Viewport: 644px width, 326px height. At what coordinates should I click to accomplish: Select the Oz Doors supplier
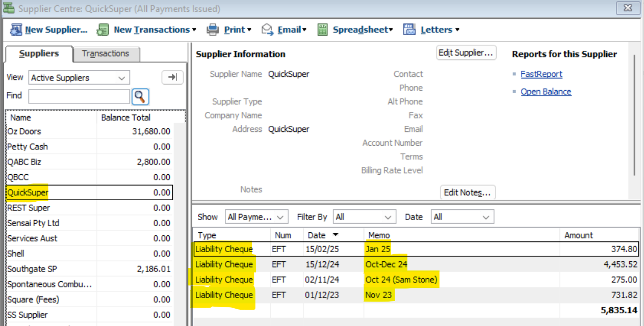tap(89, 131)
